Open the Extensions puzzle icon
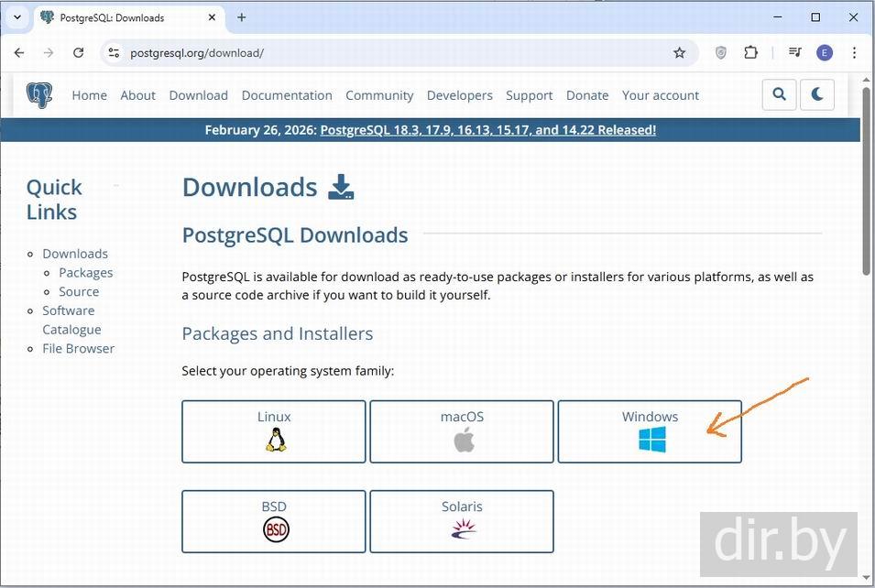The width and height of the screenshot is (875, 588). (751, 52)
